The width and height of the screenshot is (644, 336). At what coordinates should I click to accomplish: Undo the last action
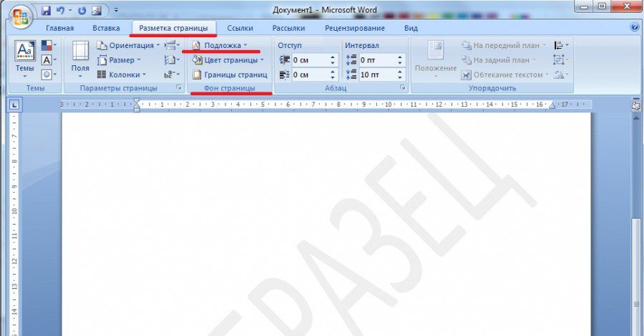coord(60,10)
